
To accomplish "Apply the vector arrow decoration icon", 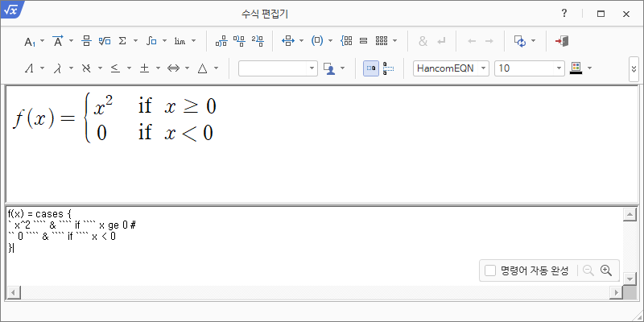I will [x=58, y=41].
